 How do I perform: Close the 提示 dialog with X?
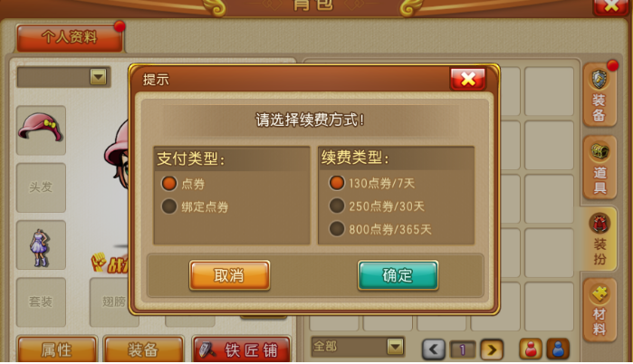[x=468, y=79]
